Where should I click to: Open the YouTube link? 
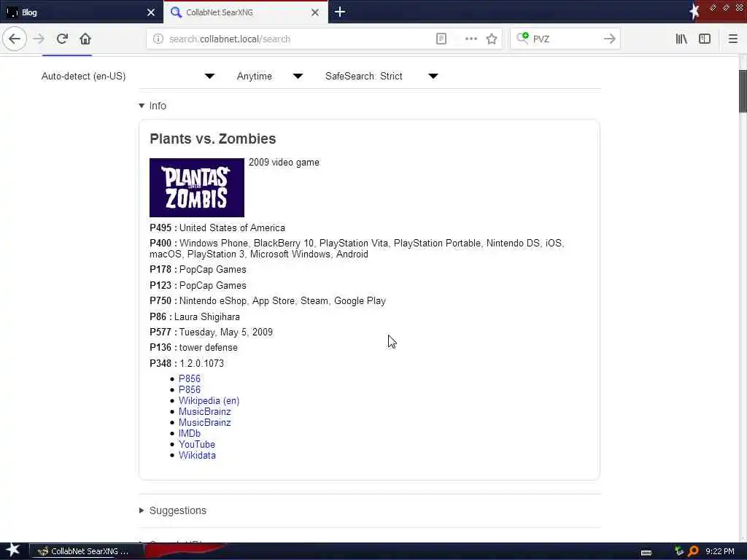(x=197, y=444)
